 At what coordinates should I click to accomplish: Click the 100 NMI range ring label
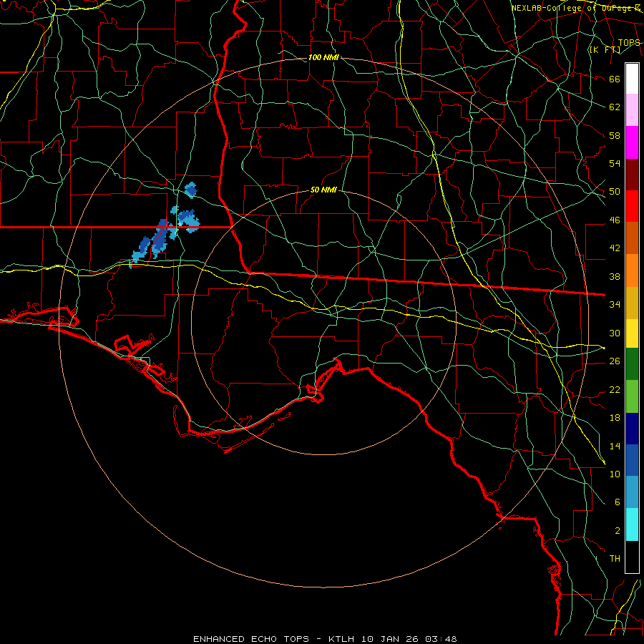pyautogui.click(x=323, y=57)
